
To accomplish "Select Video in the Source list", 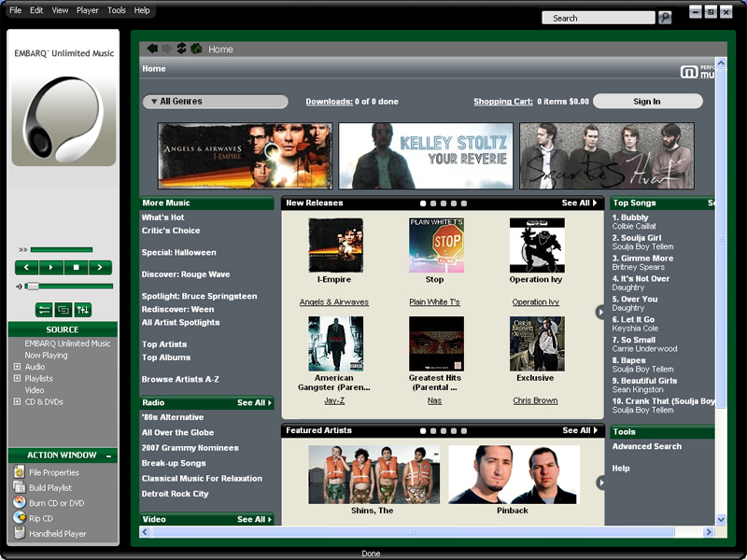I will (35, 390).
